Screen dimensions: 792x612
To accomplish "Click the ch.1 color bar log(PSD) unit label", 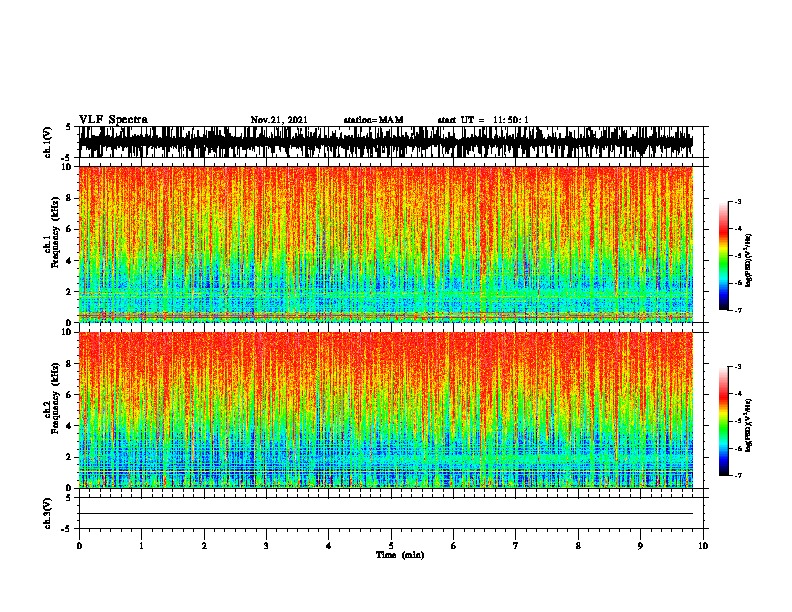I will pos(749,261).
